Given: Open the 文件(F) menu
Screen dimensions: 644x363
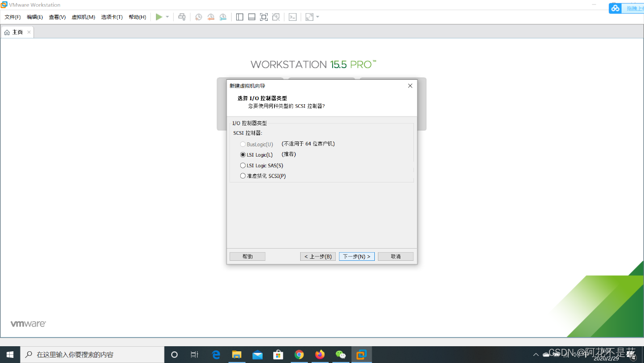Looking at the screenshot, I should coord(13,17).
